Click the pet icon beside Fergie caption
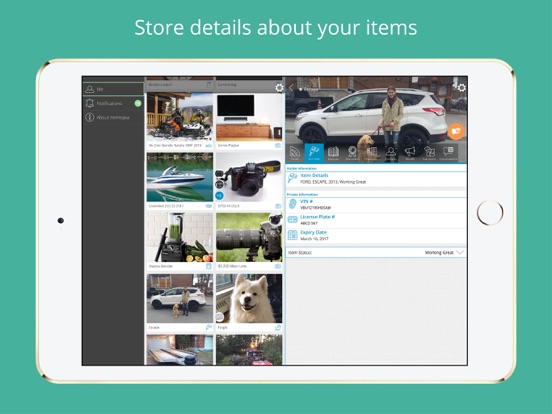Image resolution: width=552 pixels, height=414 pixels. [278, 328]
